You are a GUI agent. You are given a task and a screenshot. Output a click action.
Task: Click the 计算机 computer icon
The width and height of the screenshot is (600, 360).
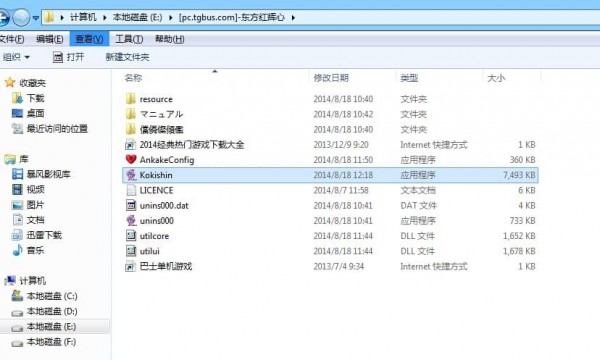tap(10, 281)
